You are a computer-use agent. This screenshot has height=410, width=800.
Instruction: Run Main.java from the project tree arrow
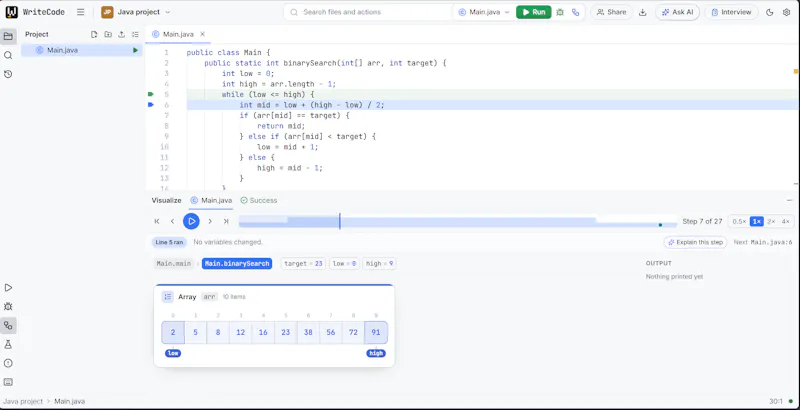[135, 50]
